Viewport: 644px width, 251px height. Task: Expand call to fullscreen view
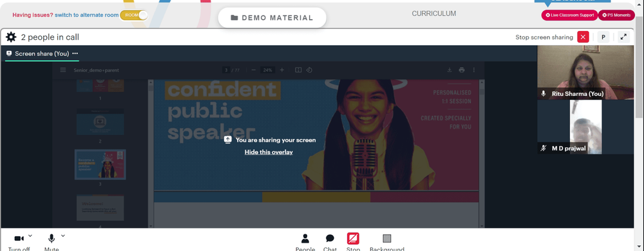point(623,37)
